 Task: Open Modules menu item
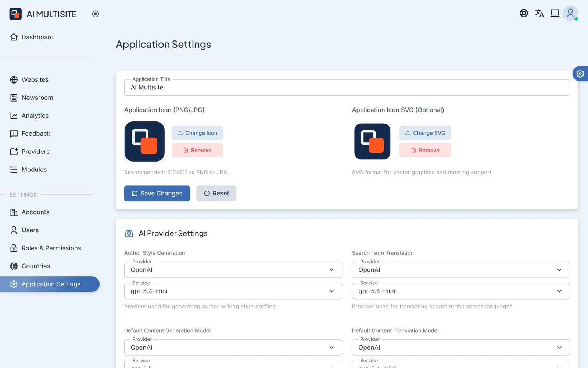click(50, 170)
